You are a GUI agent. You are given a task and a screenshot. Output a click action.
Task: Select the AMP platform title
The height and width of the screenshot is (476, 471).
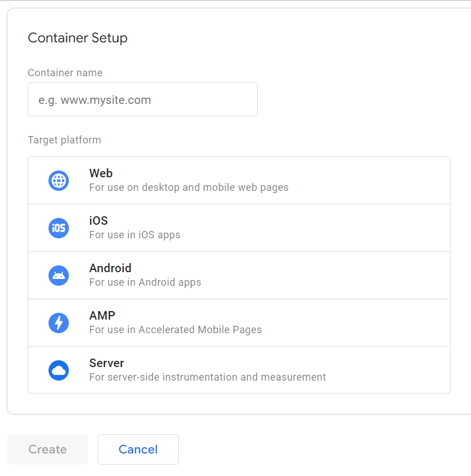(102, 316)
